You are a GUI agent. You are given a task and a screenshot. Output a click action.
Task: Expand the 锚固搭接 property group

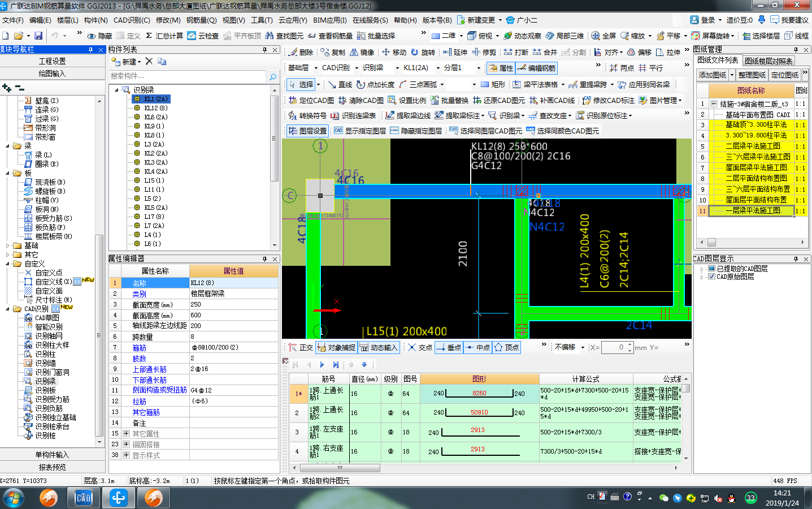pyautogui.click(x=126, y=445)
